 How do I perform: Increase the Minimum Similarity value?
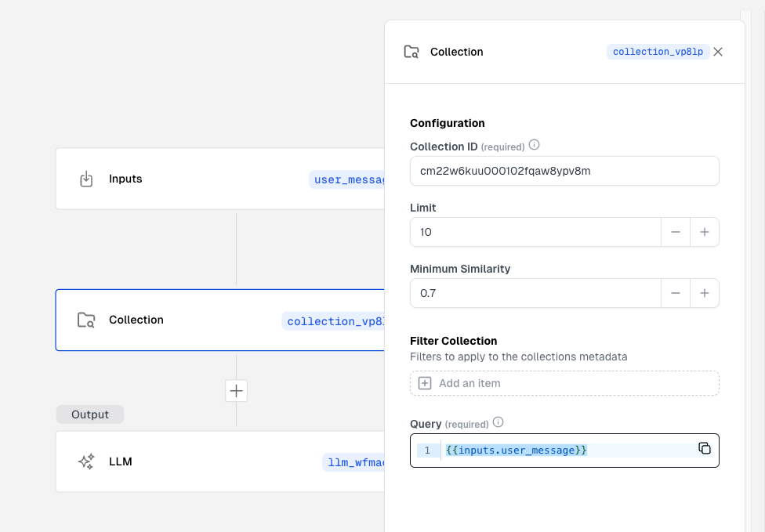tap(705, 293)
